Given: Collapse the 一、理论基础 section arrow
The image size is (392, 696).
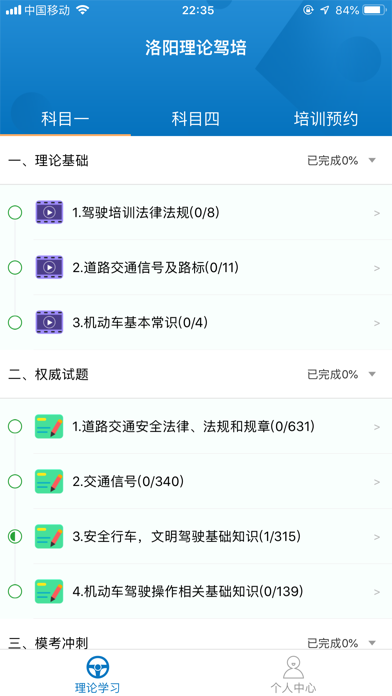Looking at the screenshot, I should (x=372, y=161).
